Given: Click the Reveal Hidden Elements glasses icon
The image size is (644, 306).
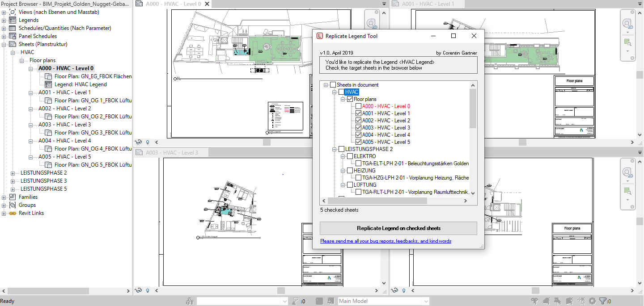Looking at the screenshot, I should [138, 142].
